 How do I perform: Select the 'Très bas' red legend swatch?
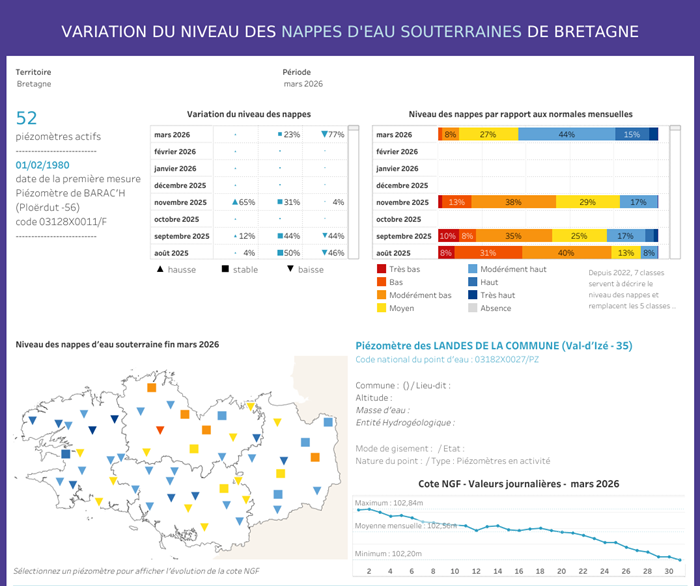coord(382,269)
